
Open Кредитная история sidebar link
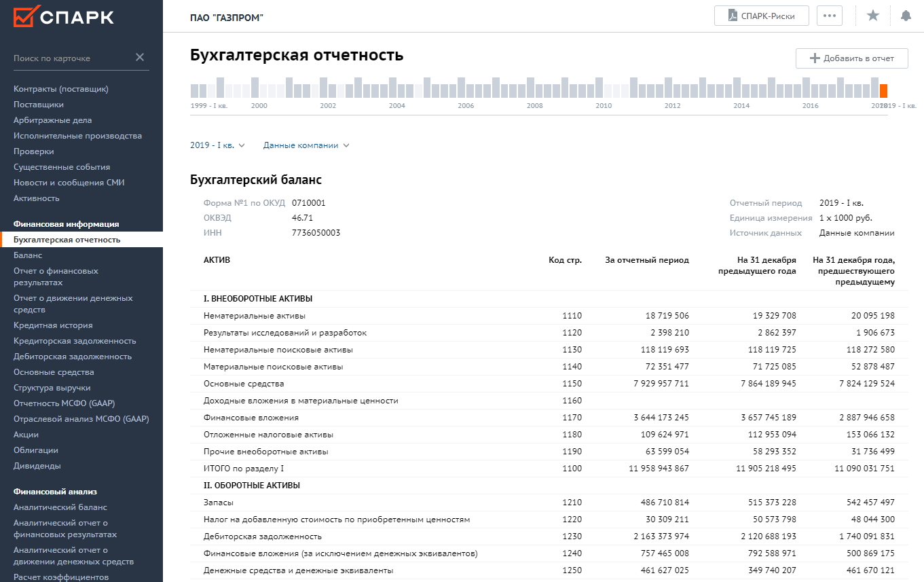pos(53,325)
